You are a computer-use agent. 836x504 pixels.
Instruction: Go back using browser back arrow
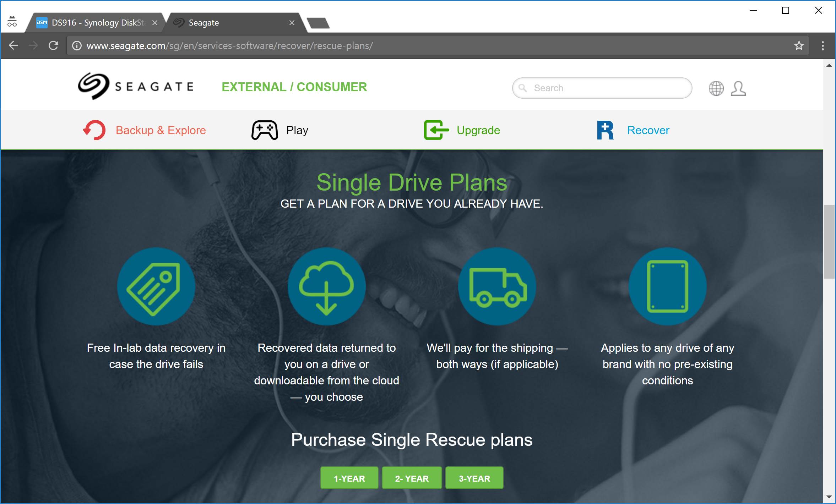[13, 46]
